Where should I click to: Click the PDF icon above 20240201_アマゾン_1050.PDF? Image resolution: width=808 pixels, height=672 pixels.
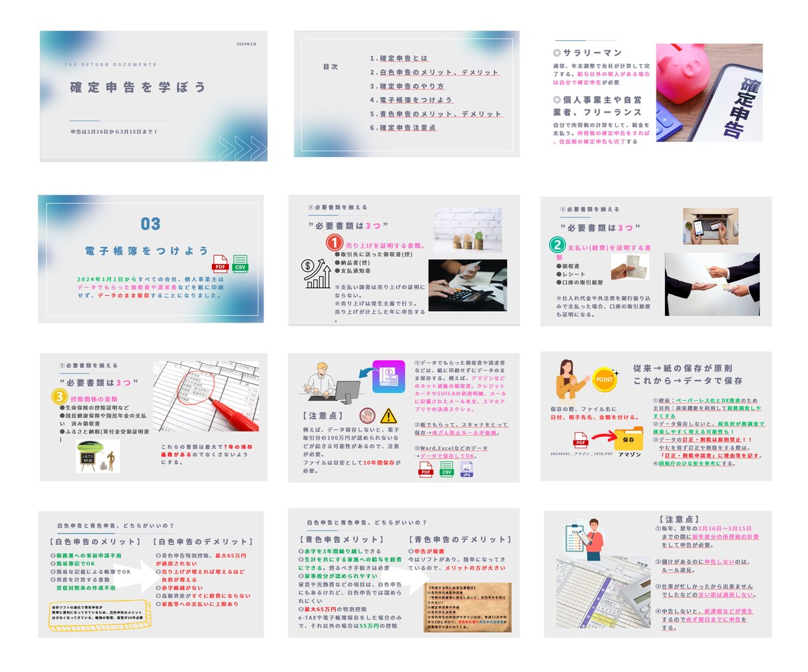(x=581, y=440)
